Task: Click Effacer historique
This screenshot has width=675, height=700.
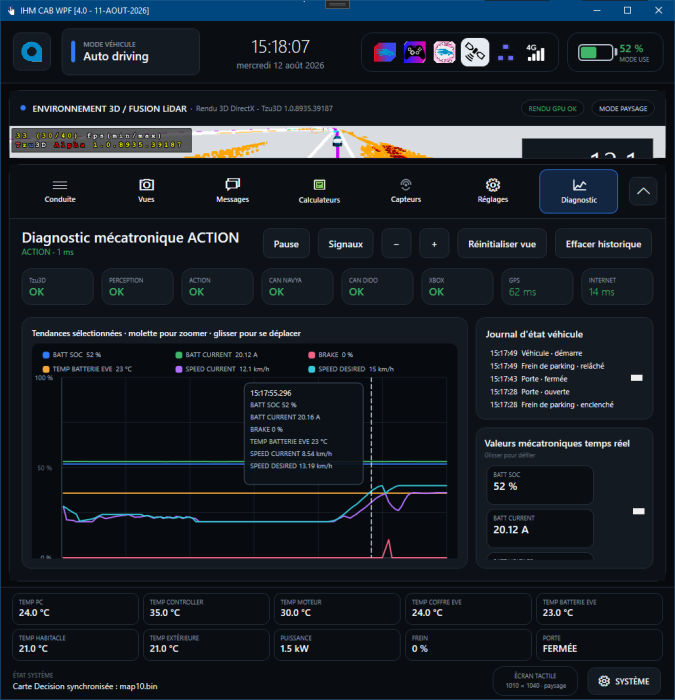Action: tap(603, 244)
